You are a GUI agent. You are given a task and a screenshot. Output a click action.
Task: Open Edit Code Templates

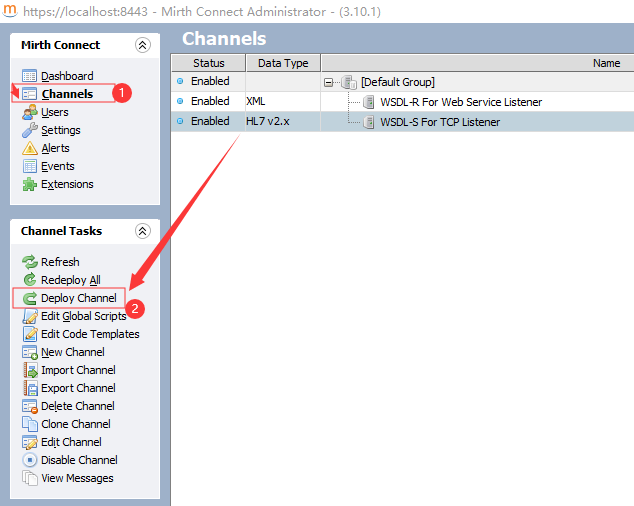[90, 334]
